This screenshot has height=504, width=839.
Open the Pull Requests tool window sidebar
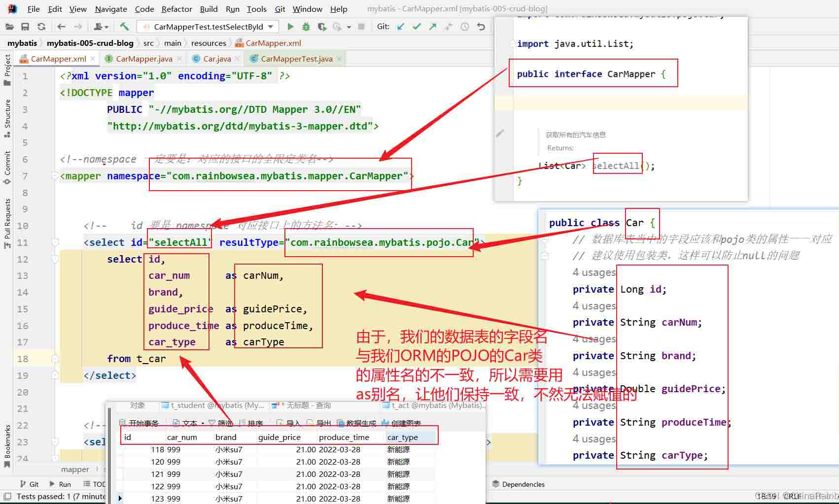pos(7,223)
